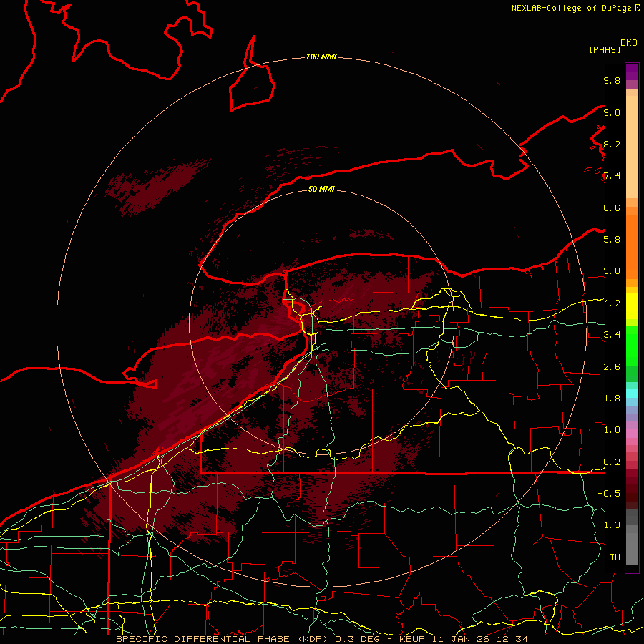Screen dimensions: 644x644
Task: Select the pink segment of color bar
Action: 632,434
